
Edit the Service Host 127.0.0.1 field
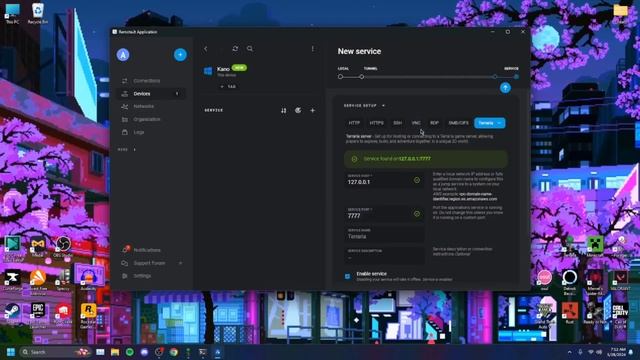tap(384, 180)
